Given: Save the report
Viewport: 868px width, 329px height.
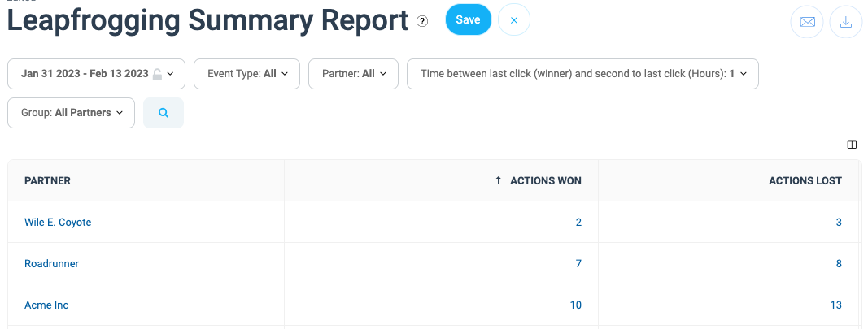Looking at the screenshot, I should click(468, 20).
